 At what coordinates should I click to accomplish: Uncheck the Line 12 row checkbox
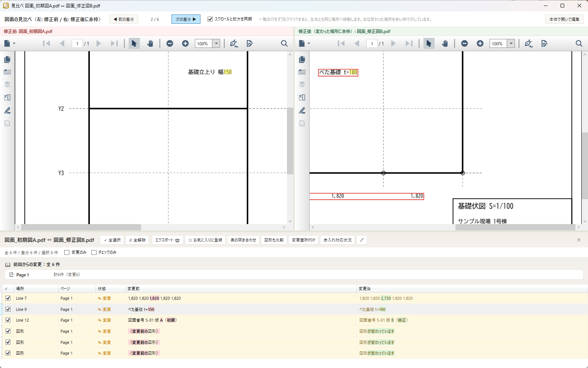point(8,320)
